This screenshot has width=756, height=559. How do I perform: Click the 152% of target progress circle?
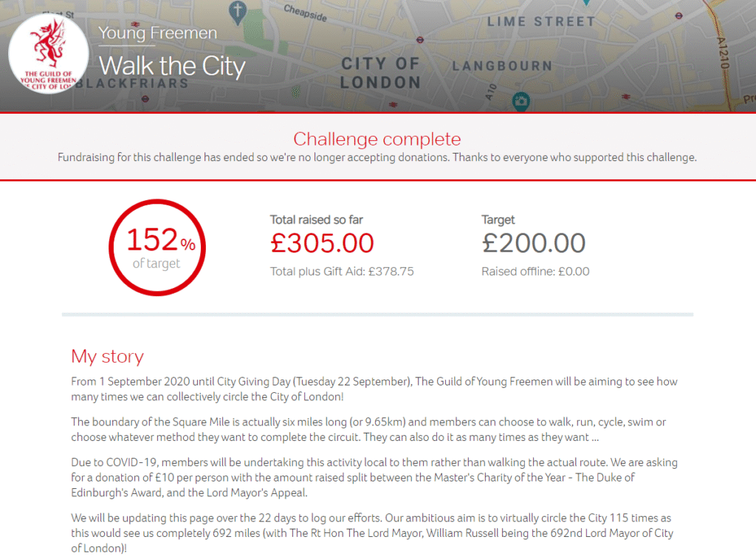(x=157, y=247)
